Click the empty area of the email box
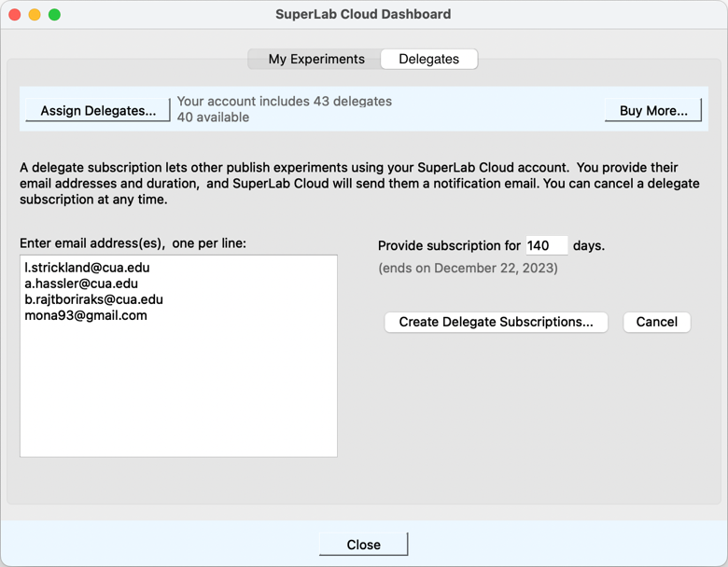Viewport: 728px width, 567px height. coord(177,392)
